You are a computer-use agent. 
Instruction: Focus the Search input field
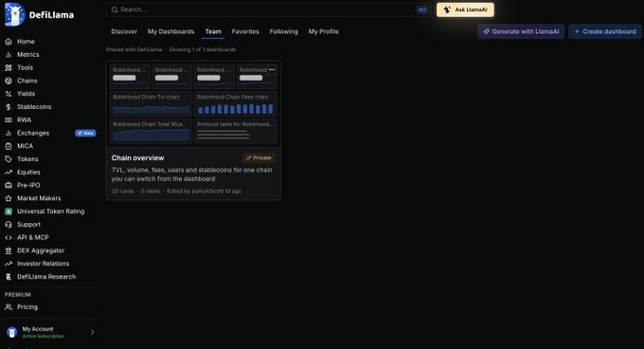pos(269,9)
